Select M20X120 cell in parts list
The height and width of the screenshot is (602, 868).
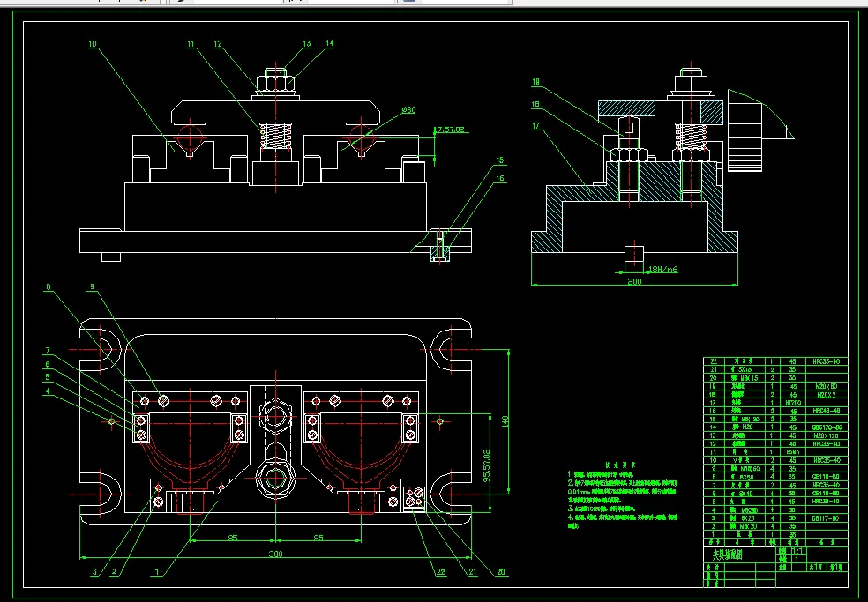pos(827,435)
